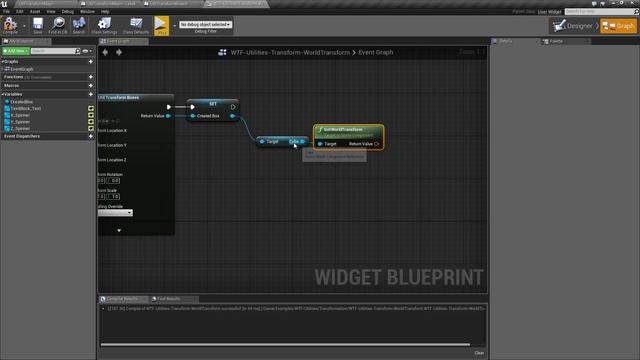This screenshot has width=640, height=360.
Task: Toggle visibility eye for TextBlock_Text variable
Action: (x=91, y=109)
